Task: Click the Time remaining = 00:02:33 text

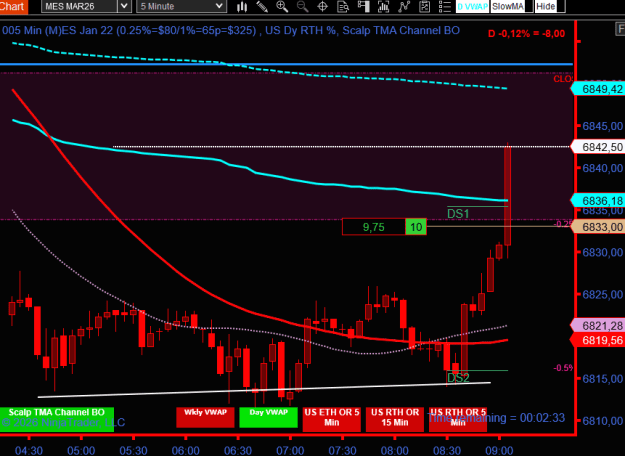Action: (496, 418)
